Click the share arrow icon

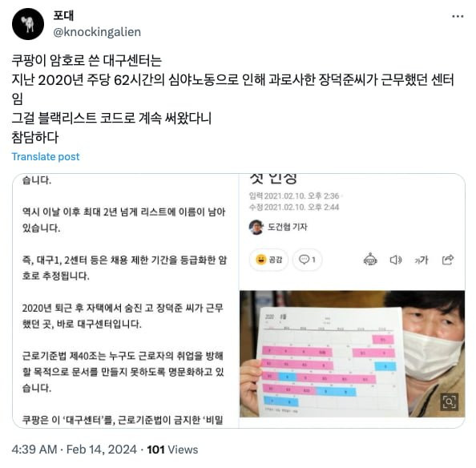(x=448, y=260)
